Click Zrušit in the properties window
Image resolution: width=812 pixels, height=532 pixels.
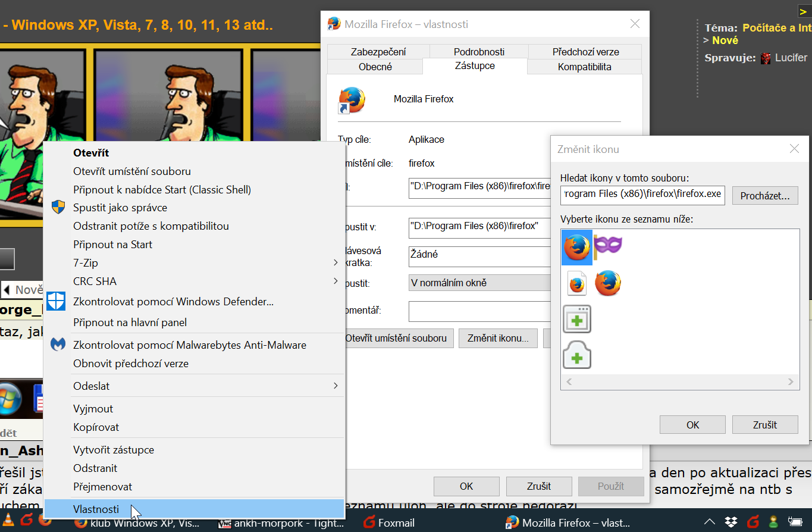coord(539,486)
